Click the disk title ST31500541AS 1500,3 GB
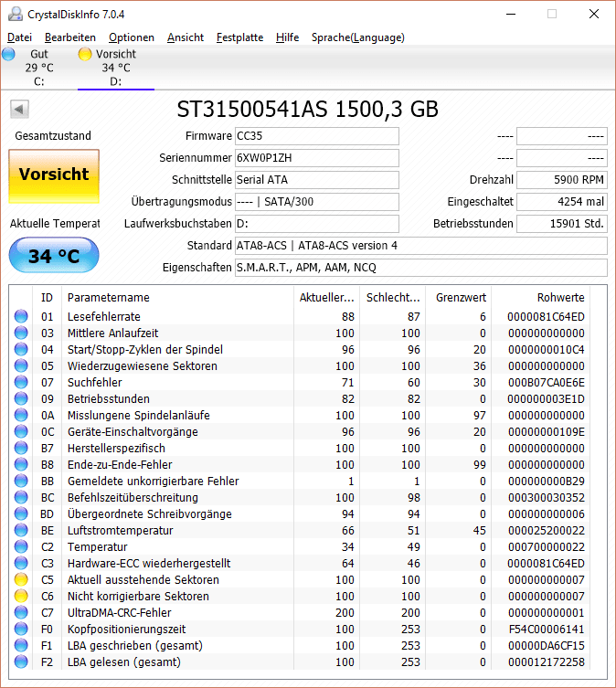 click(x=307, y=110)
